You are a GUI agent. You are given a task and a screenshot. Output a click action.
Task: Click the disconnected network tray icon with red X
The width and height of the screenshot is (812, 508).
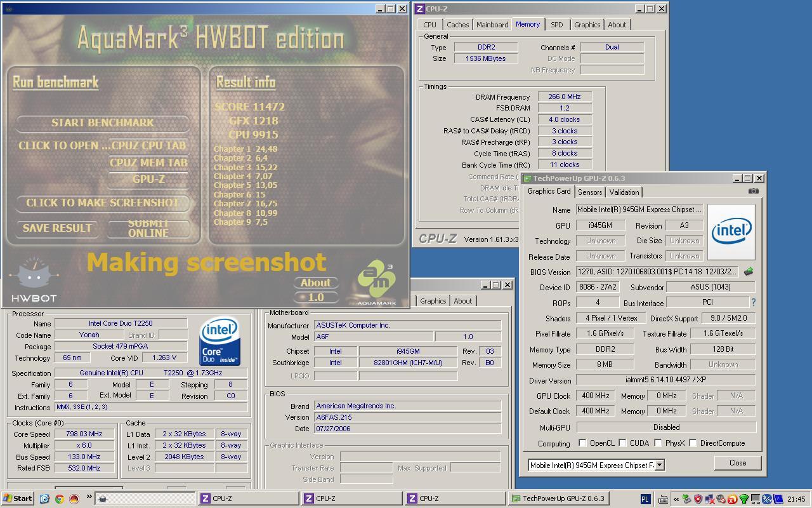(710, 499)
